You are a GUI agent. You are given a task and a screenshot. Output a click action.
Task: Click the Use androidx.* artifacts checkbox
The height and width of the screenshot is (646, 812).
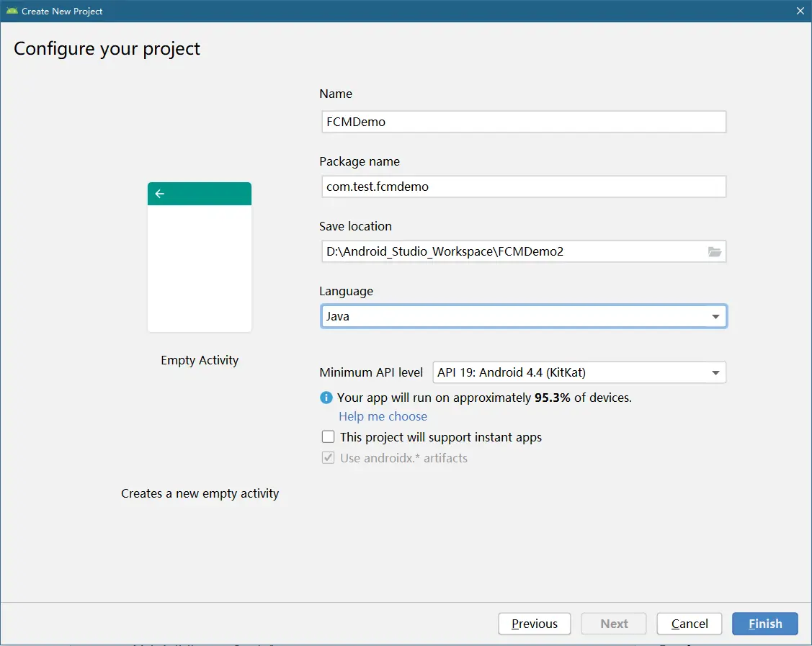(329, 458)
